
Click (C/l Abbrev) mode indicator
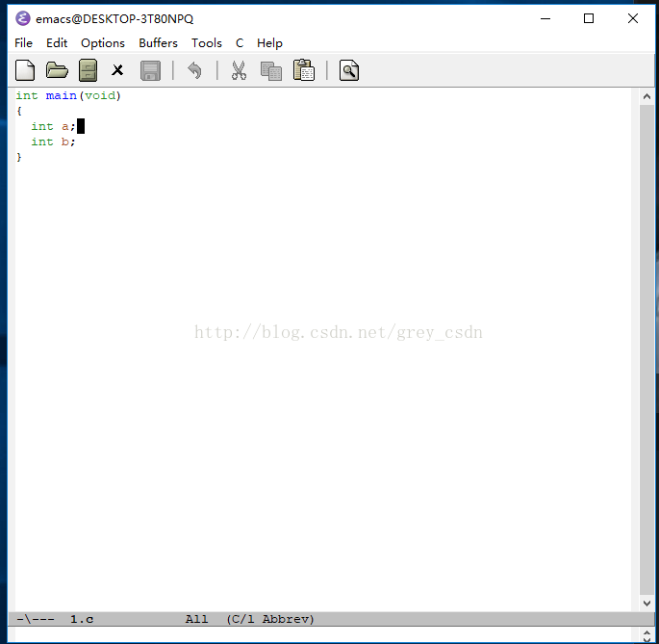coord(270,619)
